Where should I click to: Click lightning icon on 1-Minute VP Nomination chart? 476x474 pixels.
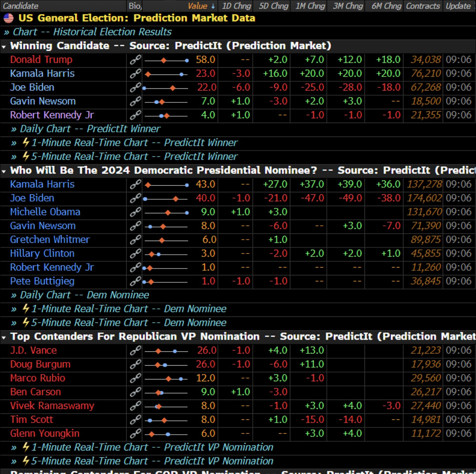point(26,447)
